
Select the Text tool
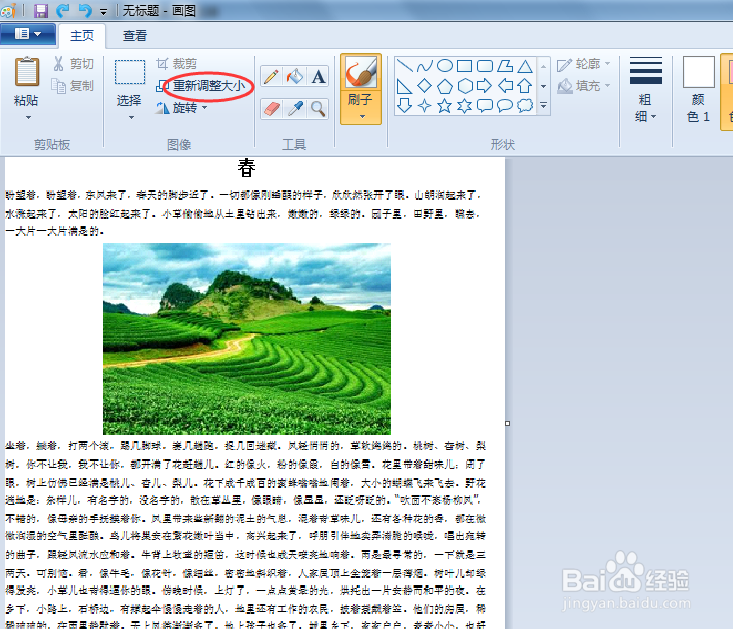(318, 76)
